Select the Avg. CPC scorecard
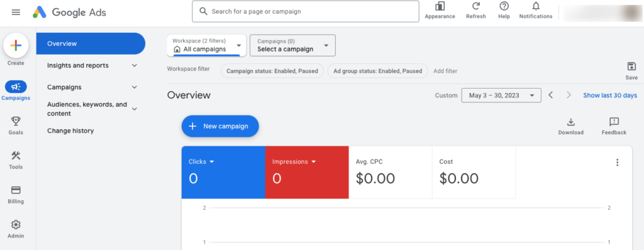 pos(390,172)
